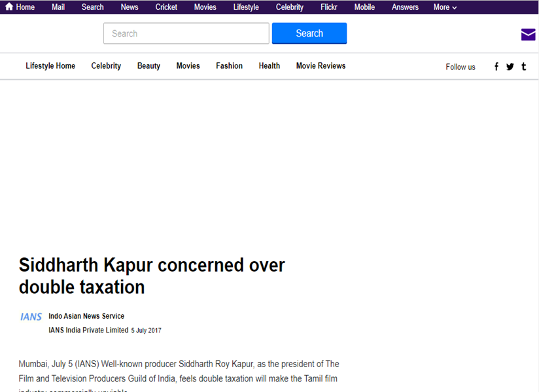This screenshot has width=539, height=392.
Task: Open the Facebook follow icon
Action: 496,66
